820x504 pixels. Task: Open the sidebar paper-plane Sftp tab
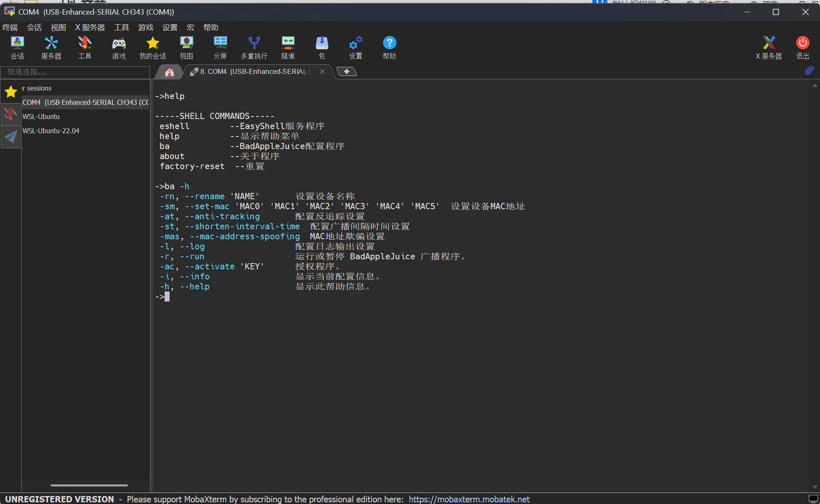(x=11, y=137)
